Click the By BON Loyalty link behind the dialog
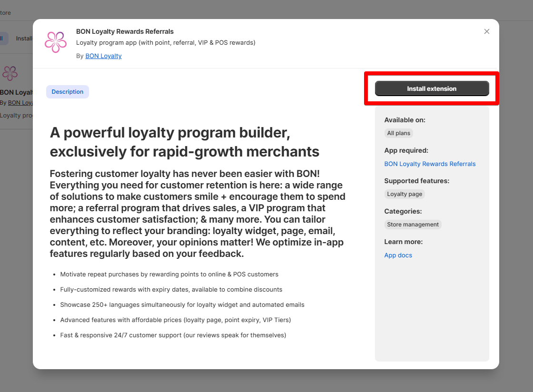The image size is (533, 392). (x=20, y=103)
